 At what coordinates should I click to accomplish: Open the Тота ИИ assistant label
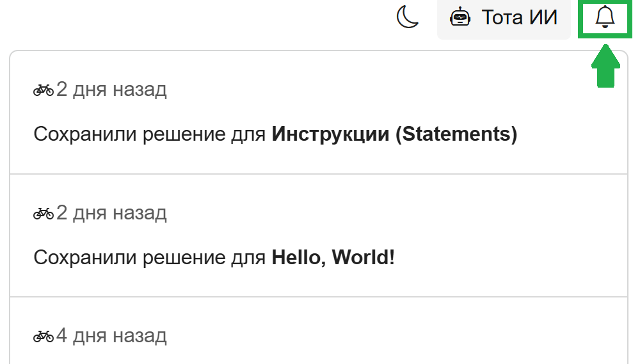tap(519, 17)
